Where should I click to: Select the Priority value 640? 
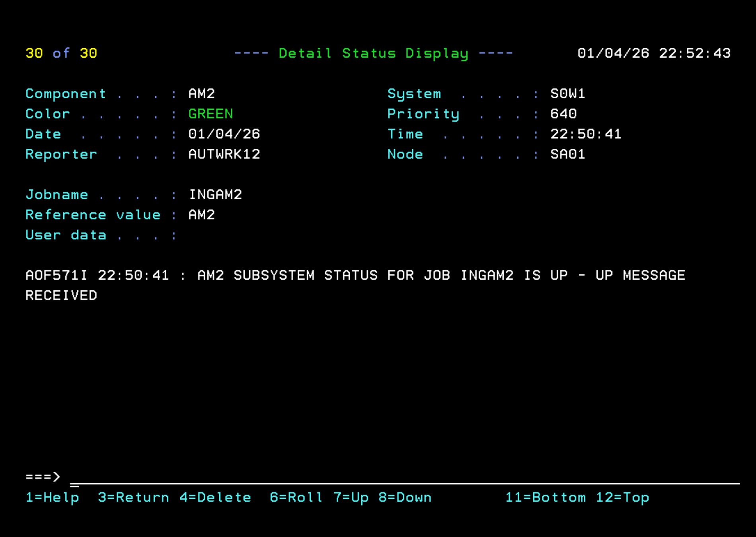click(563, 114)
